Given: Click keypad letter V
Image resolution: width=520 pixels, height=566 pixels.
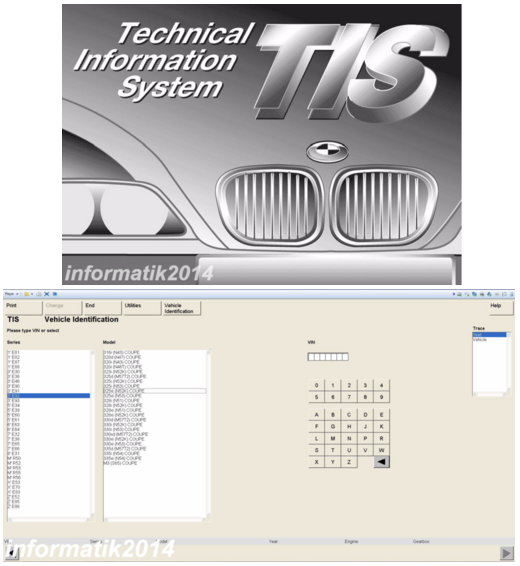Looking at the screenshot, I should 365,450.
